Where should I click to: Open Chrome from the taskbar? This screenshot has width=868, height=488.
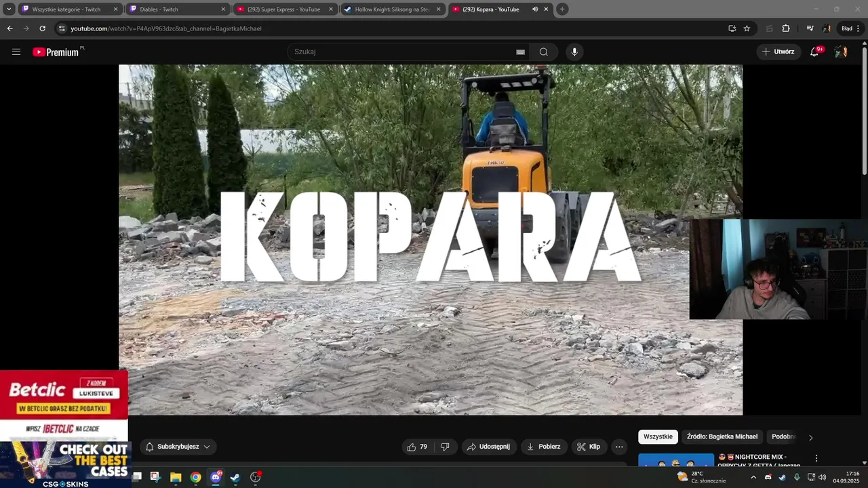pos(196,476)
